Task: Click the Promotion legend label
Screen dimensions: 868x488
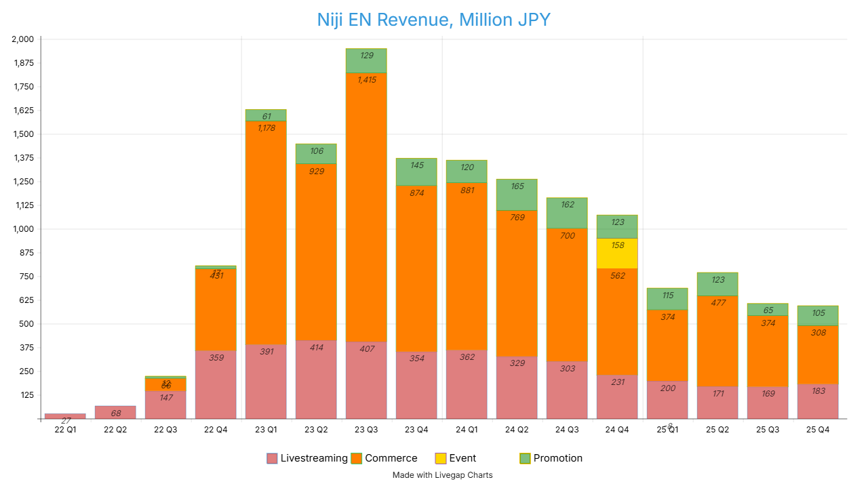Action: (558, 458)
